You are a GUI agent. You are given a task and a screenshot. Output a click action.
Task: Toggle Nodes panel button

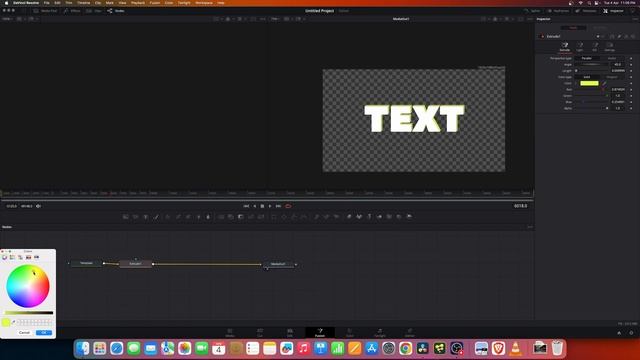coord(116,11)
